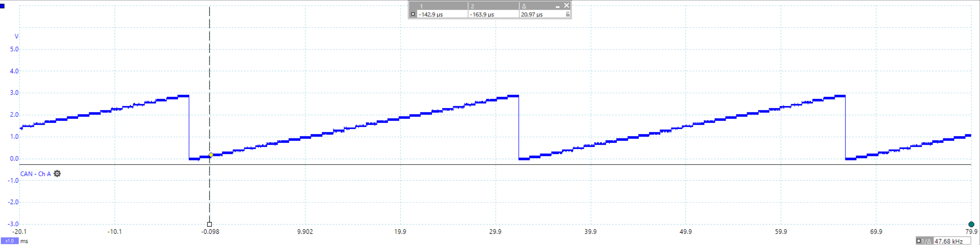
Task: Click the lock icon in the ruler legend
Action: point(568,14)
